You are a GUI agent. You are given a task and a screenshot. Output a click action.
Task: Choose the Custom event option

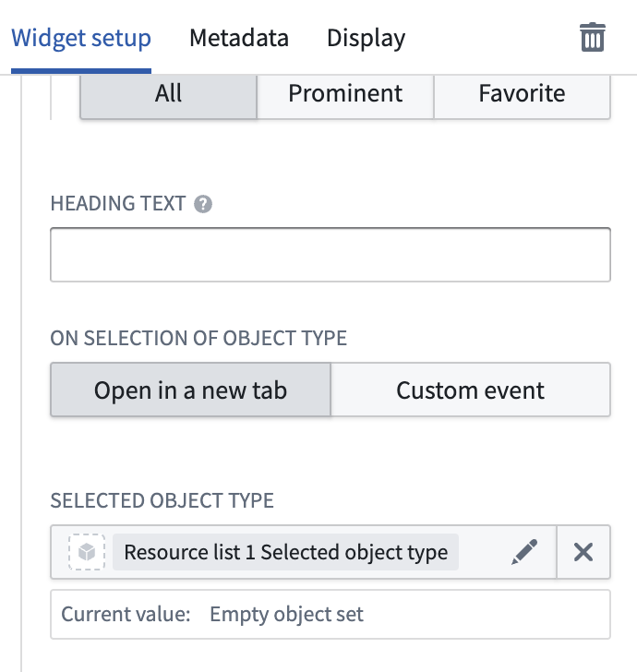tap(471, 390)
